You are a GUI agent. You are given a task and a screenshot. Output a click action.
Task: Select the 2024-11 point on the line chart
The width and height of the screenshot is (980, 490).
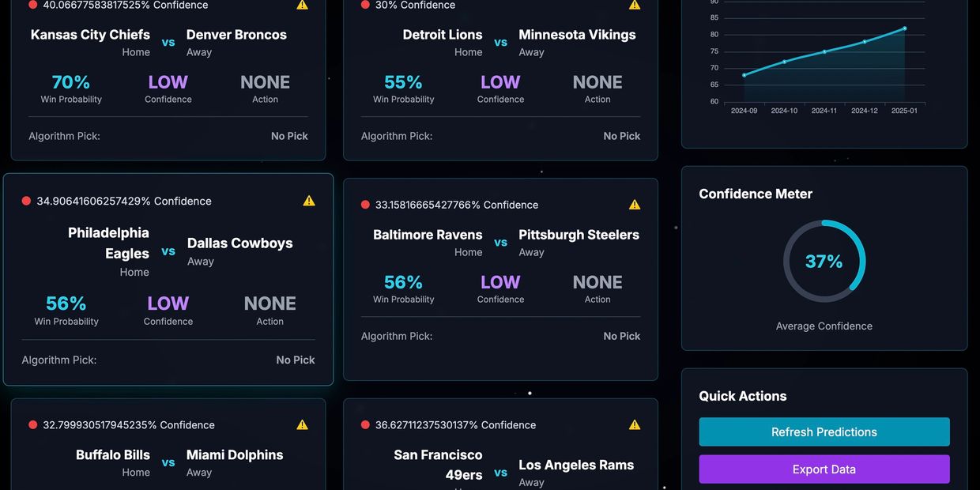(824, 51)
